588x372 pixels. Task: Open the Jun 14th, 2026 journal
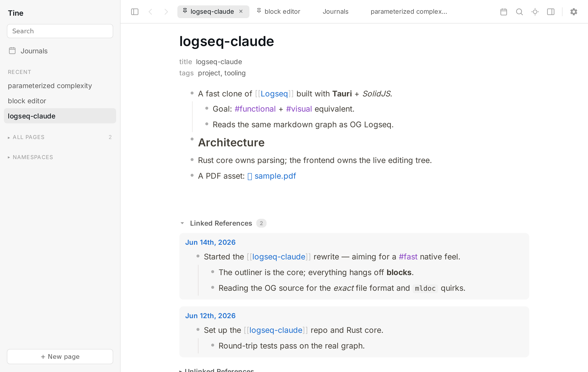pyautogui.click(x=210, y=242)
